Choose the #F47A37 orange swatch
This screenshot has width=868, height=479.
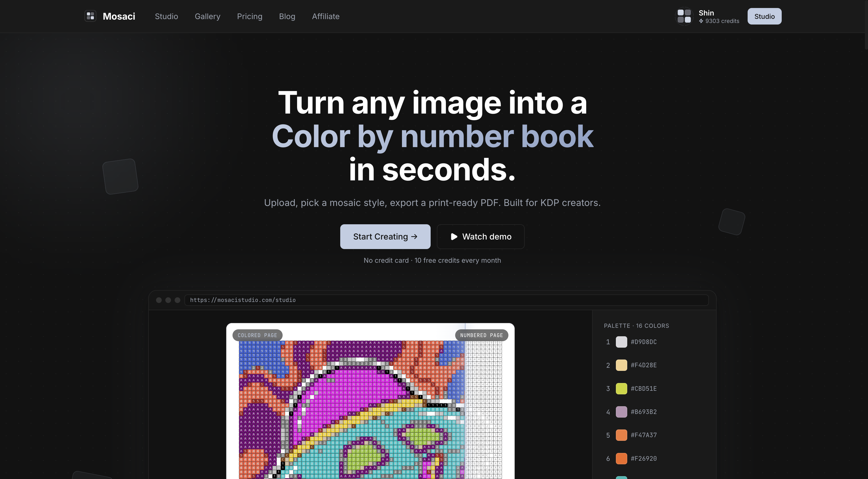[621, 435]
